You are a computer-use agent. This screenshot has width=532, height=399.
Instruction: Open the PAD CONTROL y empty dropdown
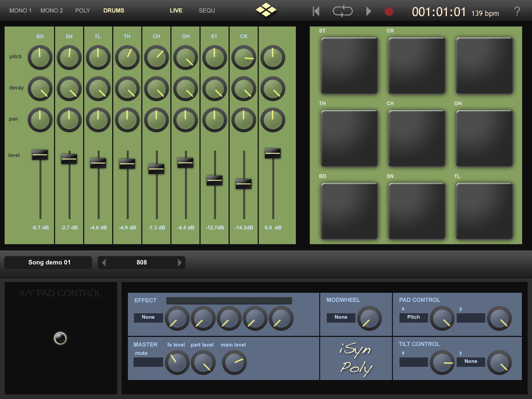point(471,318)
